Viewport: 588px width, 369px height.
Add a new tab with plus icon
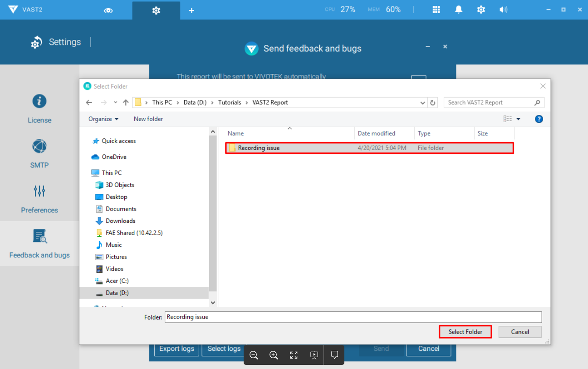[x=191, y=10]
